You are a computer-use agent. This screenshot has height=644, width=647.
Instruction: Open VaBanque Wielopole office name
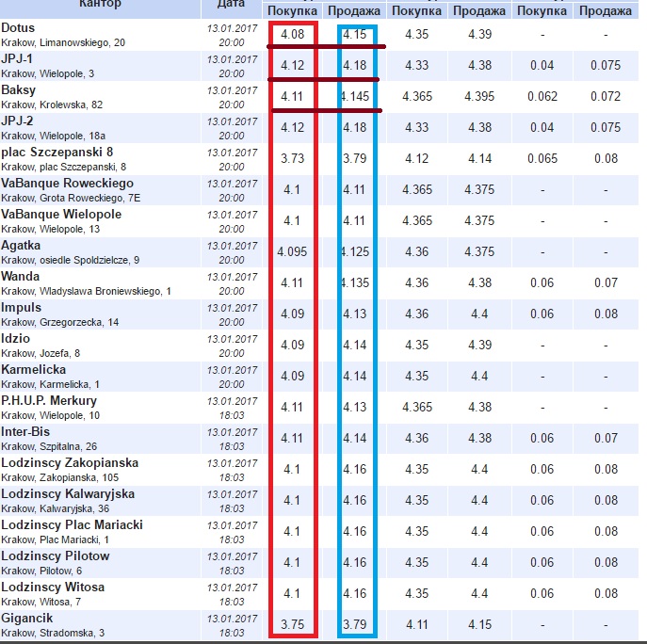[61, 214]
